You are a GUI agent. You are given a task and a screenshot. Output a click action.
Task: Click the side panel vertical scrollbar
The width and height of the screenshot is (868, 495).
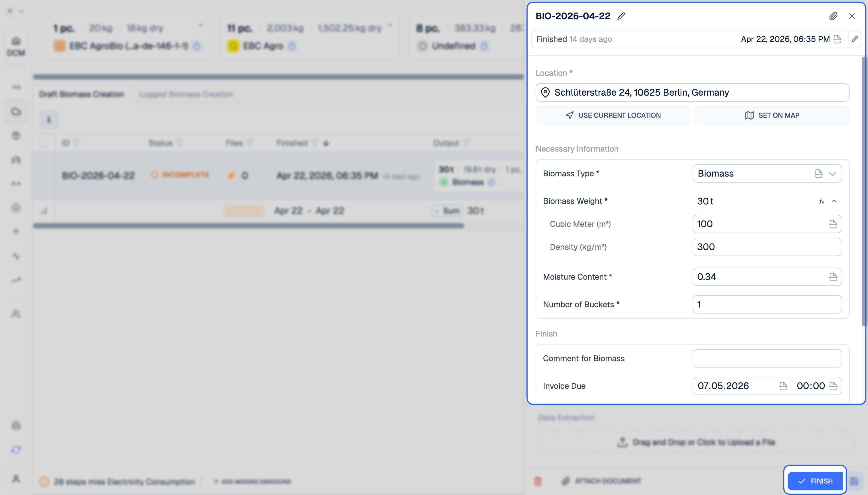(x=864, y=192)
